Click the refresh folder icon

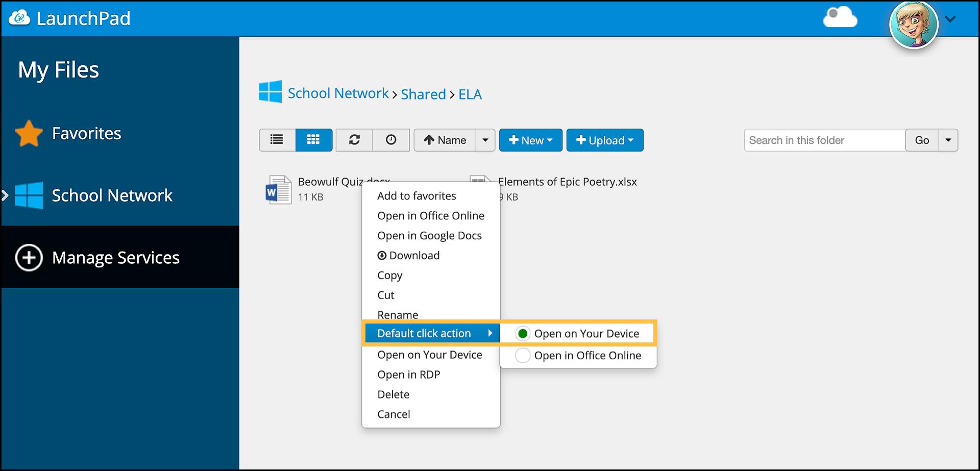(x=354, y=140)
